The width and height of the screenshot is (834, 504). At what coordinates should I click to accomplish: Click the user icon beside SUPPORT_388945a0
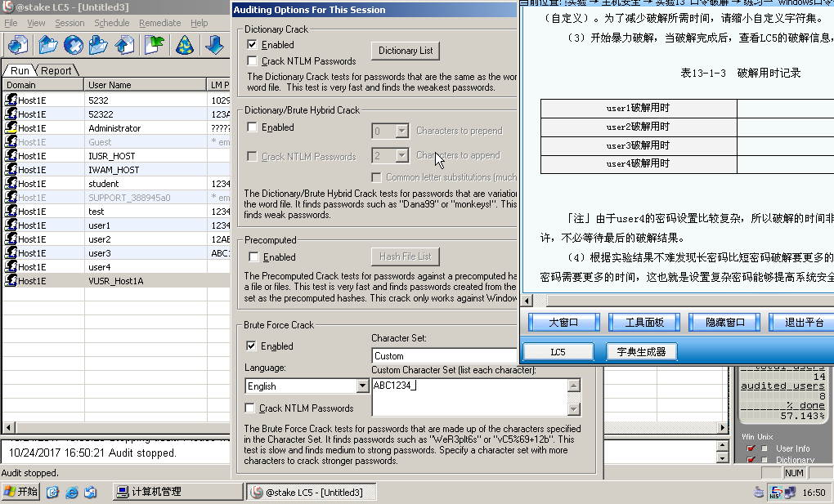point(11,197)
